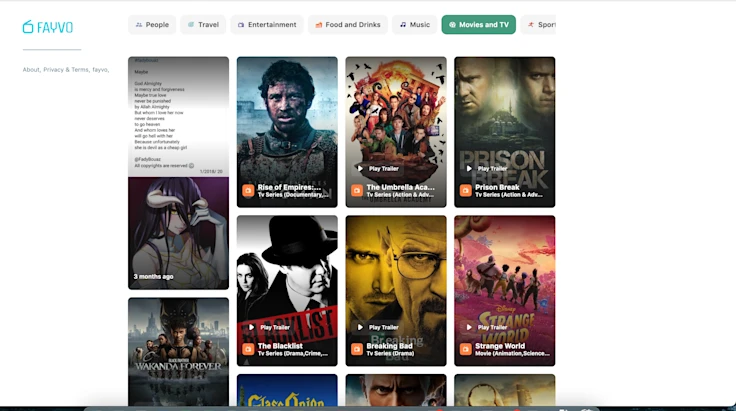Open the Privacy & Terms link
The height and width of the screenshot is (411, 736).
click(x=66, y=69)
